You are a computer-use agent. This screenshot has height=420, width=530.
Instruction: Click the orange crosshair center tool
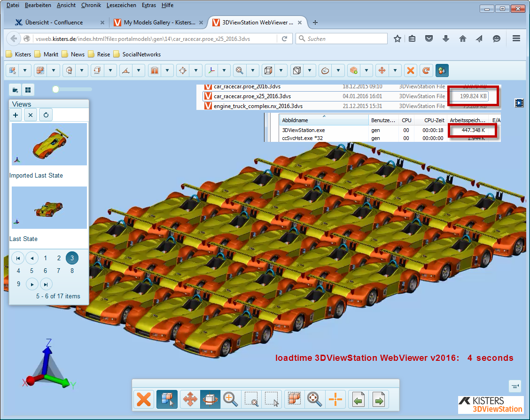(335, 400)
